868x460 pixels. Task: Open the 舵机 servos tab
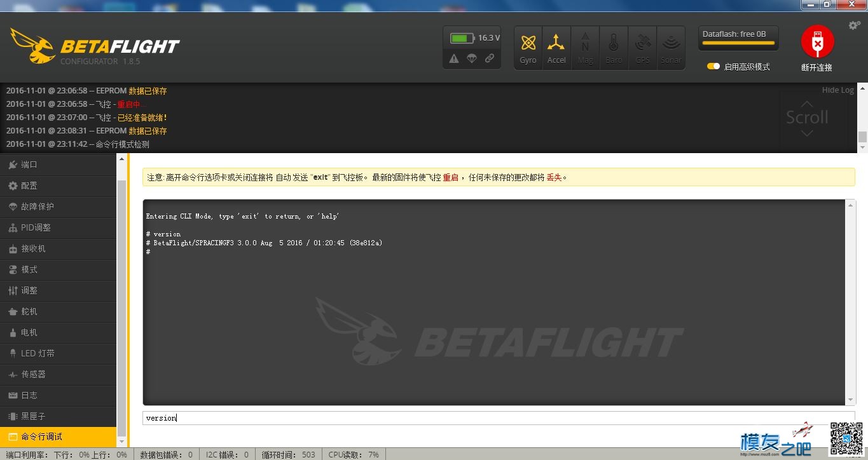tap(59, 311)
